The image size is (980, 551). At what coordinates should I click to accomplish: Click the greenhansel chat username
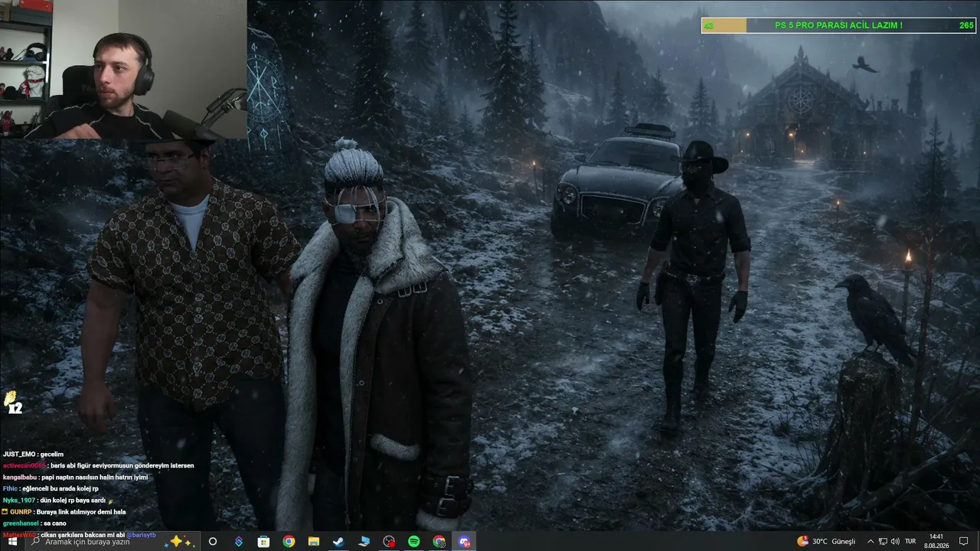pyautogui.click(x=21, y=523)
